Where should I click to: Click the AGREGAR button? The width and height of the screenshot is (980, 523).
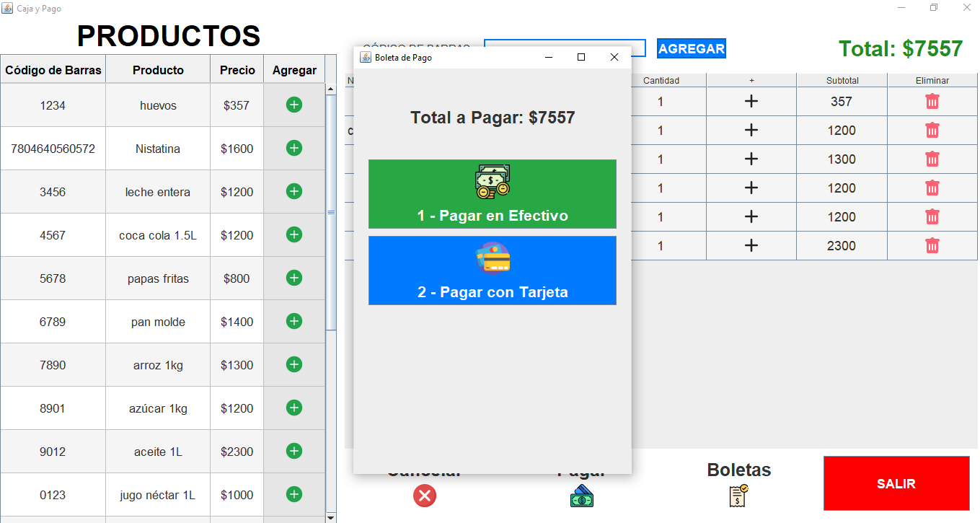(x=692, y=48)
